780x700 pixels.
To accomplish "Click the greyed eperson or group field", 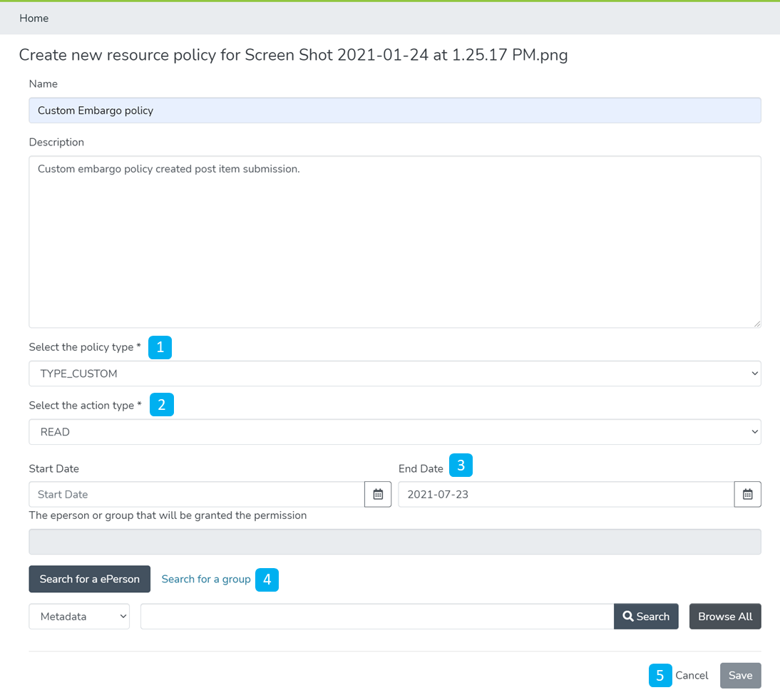I will click(394, 542).
